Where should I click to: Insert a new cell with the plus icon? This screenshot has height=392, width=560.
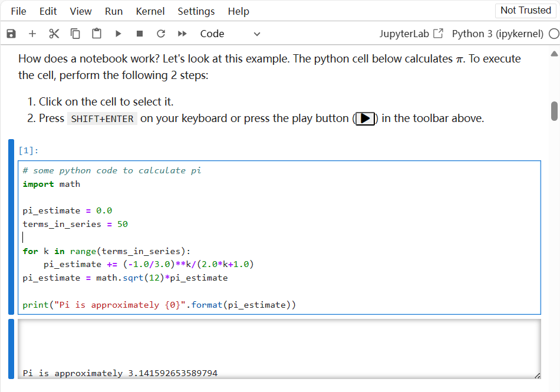pos(32,34)
